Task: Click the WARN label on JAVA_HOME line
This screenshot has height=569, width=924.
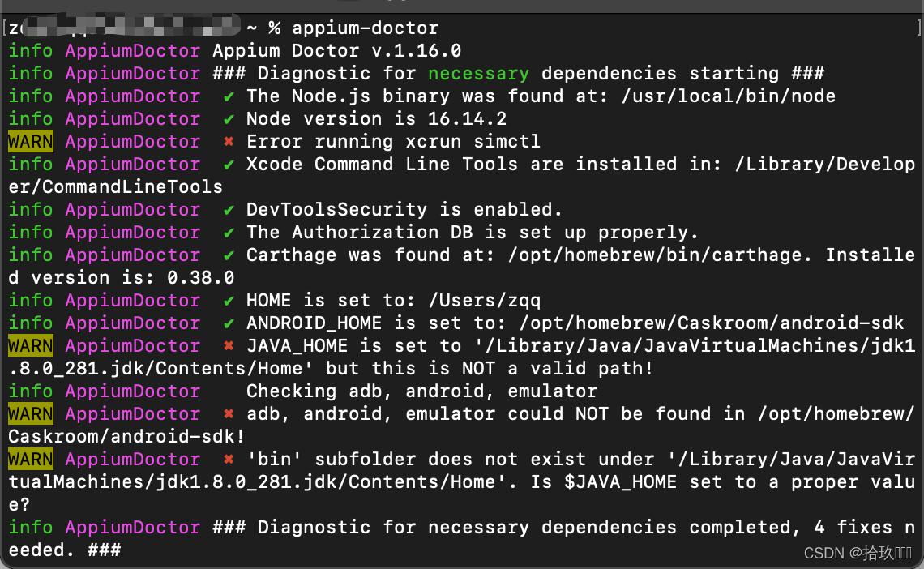Action: pyautogui.click(x=31, y=346)
